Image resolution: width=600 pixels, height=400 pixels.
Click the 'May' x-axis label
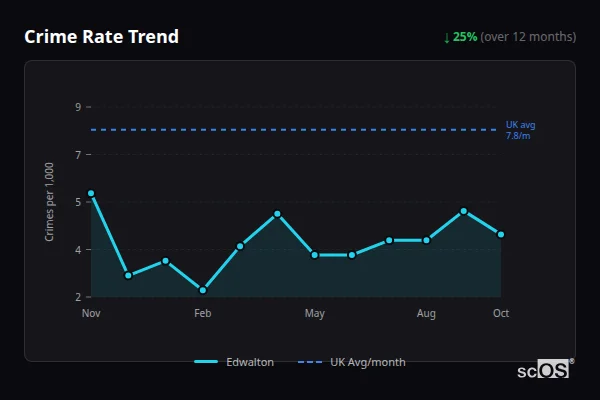[x=315, y=313]
